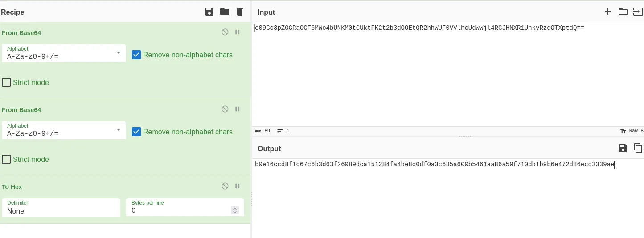Adjust Bytes per line stepper arrows

235,210
